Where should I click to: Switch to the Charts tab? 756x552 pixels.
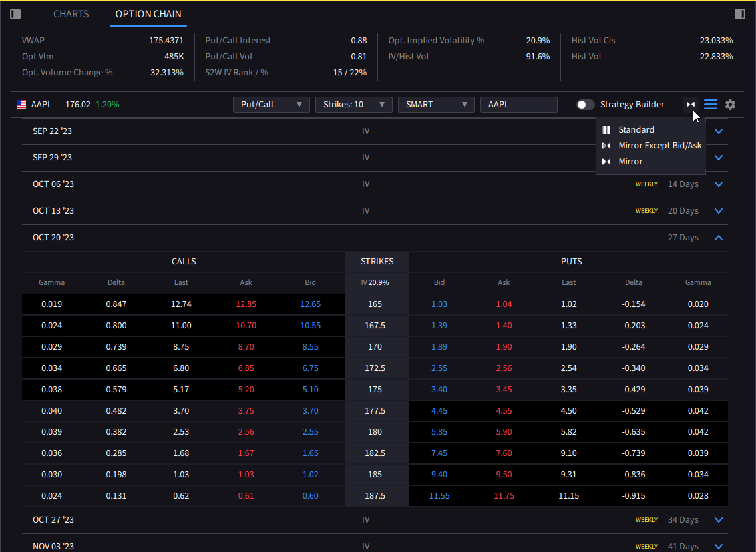coord(71,14)
